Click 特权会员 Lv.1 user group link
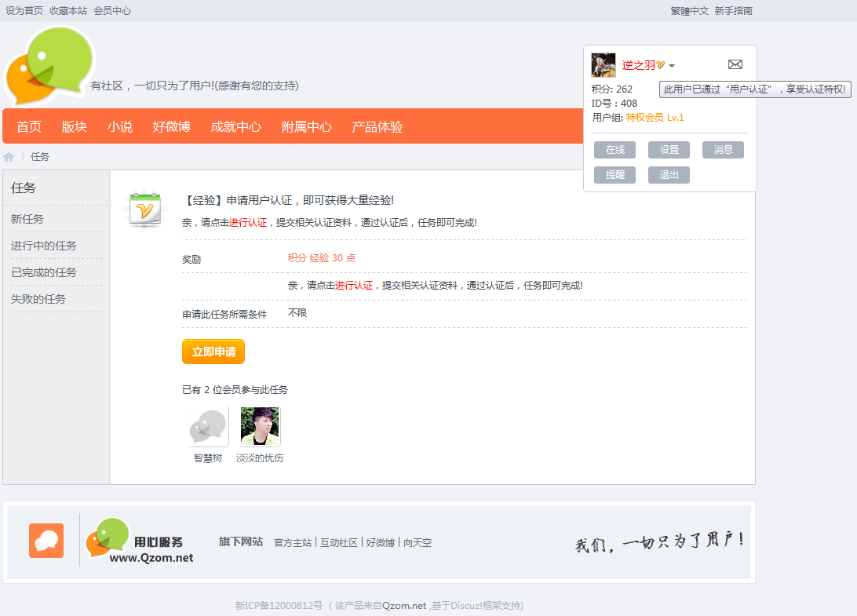Viewport: 857px width, 616px height. [655, 118]
